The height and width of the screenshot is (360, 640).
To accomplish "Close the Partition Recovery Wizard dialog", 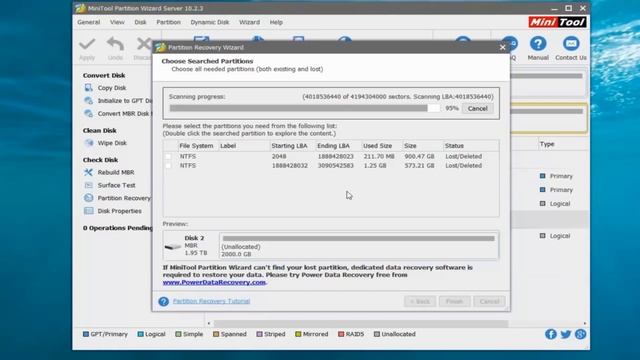I will [x=502, y=47].
